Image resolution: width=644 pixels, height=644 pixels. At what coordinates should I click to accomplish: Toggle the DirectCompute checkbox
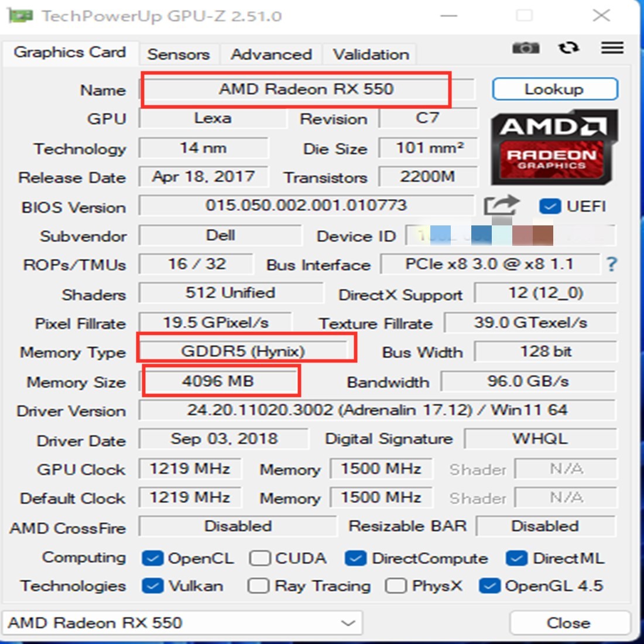coord(356,559)
